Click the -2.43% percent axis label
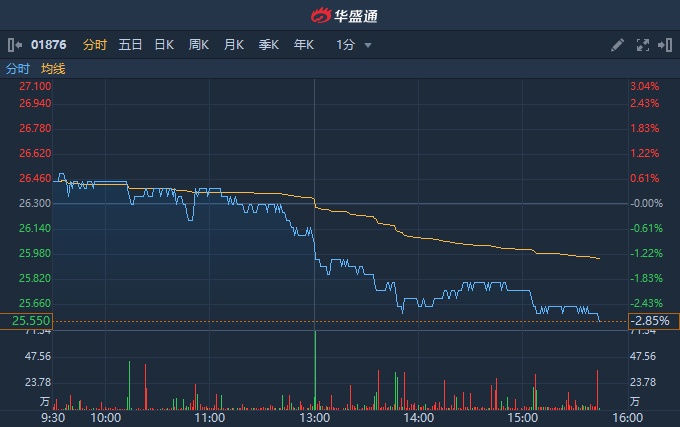This screenshot has width=680, height=427. click(646, 303)
